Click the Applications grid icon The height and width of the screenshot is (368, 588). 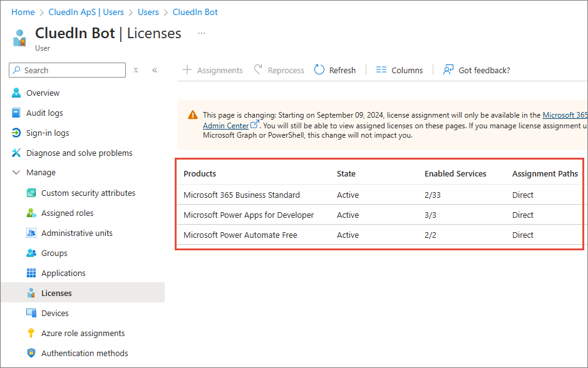click(31, 273)
